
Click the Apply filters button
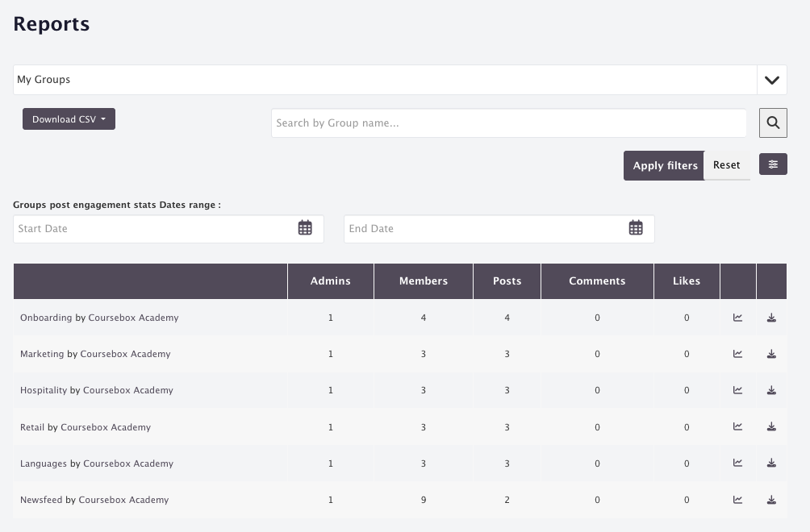[x=664, y=165]
